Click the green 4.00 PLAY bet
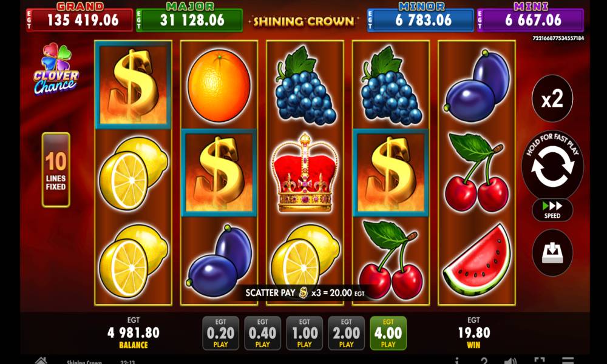 click(x=388, y=333)
